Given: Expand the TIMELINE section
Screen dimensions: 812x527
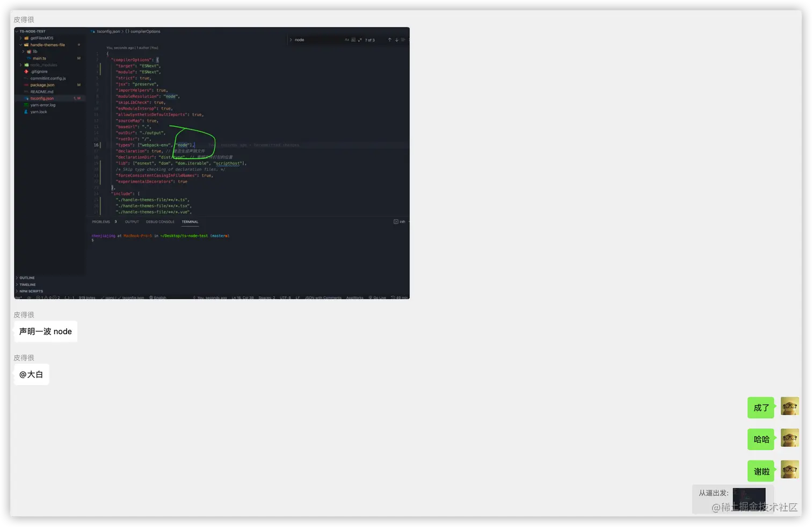Looking at the screenshot, I should tap(17, 285).
